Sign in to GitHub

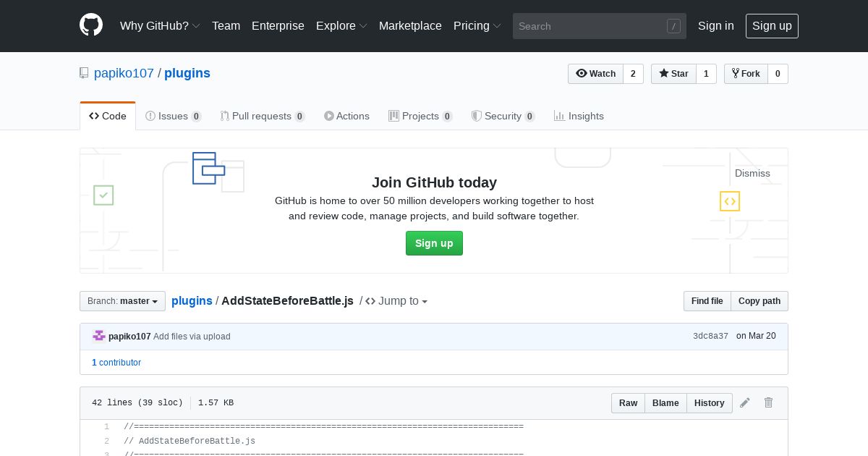click(x=715, y=25)
